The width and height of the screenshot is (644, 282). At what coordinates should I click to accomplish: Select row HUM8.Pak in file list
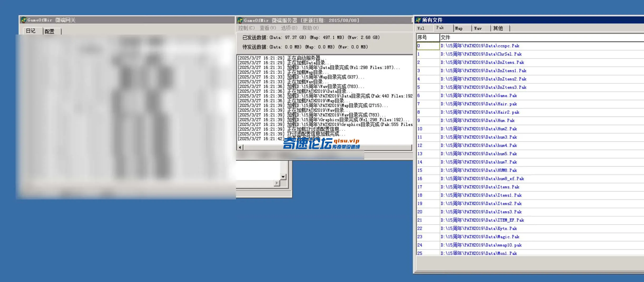click(x=530, y=170)
